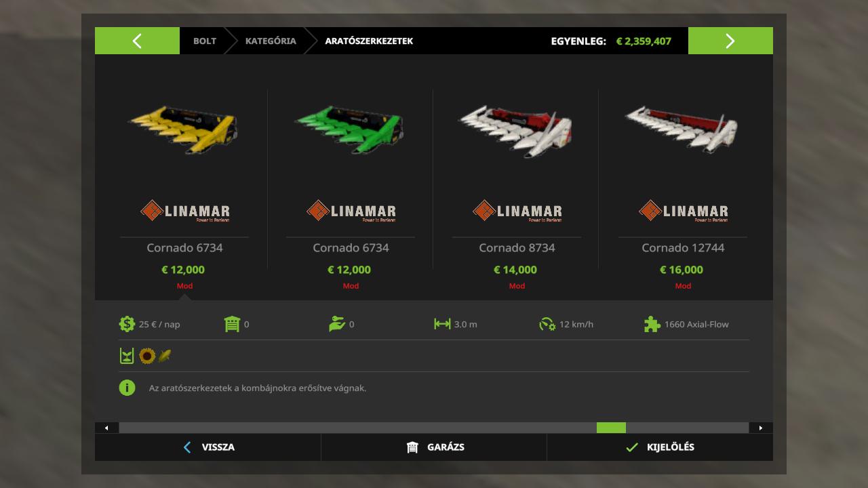Go to next page with right green arrow

730,41
